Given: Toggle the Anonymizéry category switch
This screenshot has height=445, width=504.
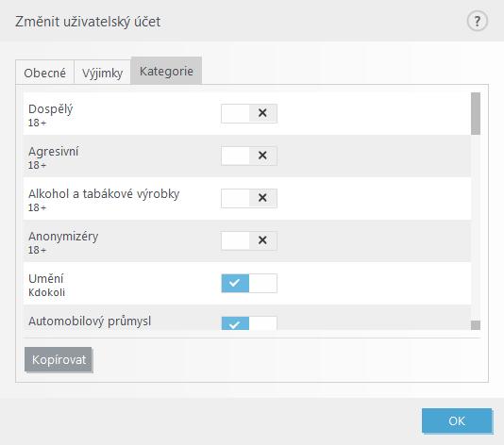Looking at the screenshot, I should pyautogui.click(x=249, y=240).
